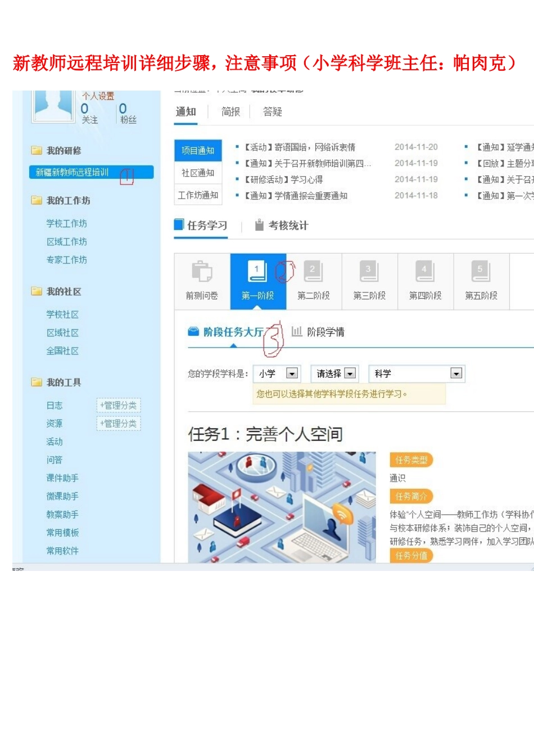
Task: Open the 考核统计 tab
Action: coord(282,226)
